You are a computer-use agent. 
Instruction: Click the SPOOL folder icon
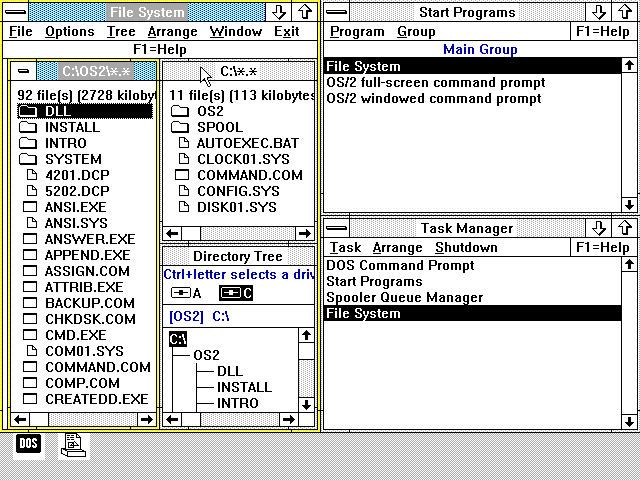(x=180, y=127)
